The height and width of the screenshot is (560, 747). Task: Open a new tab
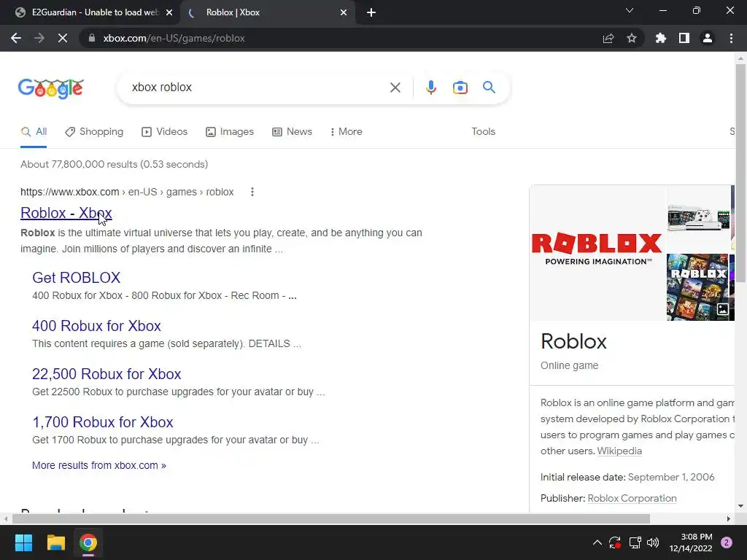371,12
